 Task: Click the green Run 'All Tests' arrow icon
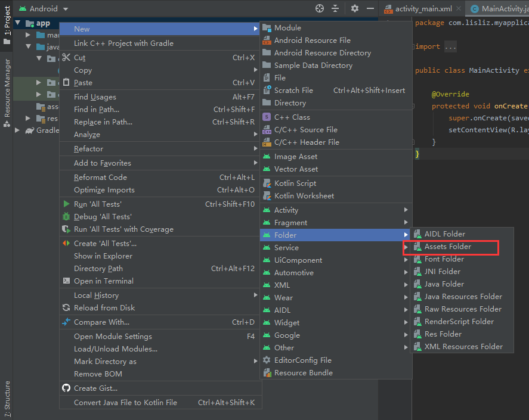[66, 204]
